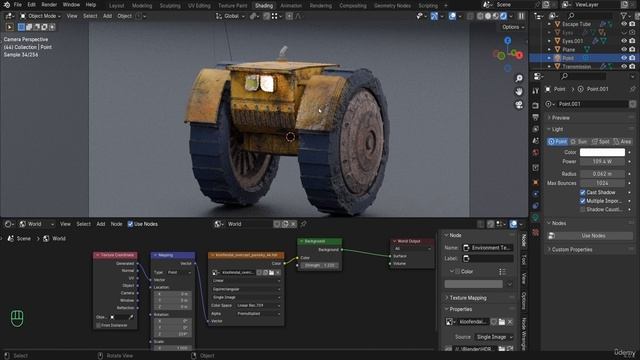Toggle the Cast Shadow checkbox
This screenshot has width=640, height=360.
[582, 192]
